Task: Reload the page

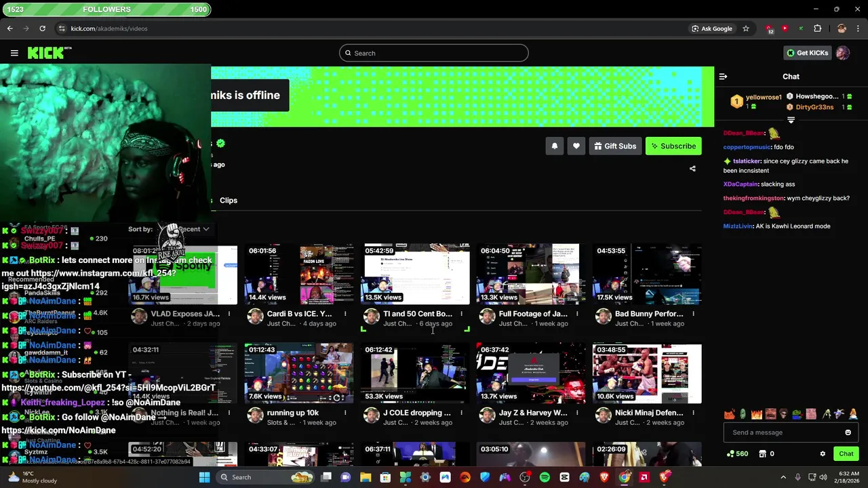Action: click(x=42, y=28)
